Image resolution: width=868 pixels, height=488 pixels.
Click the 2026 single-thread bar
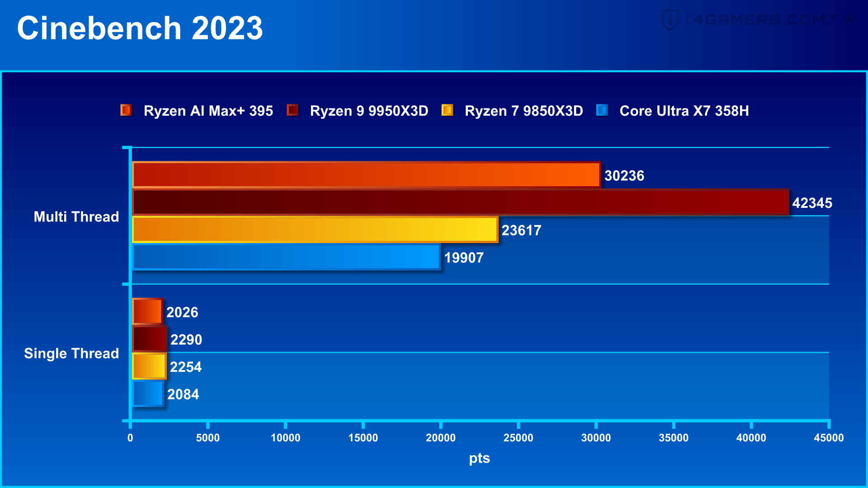coord(147,312)
